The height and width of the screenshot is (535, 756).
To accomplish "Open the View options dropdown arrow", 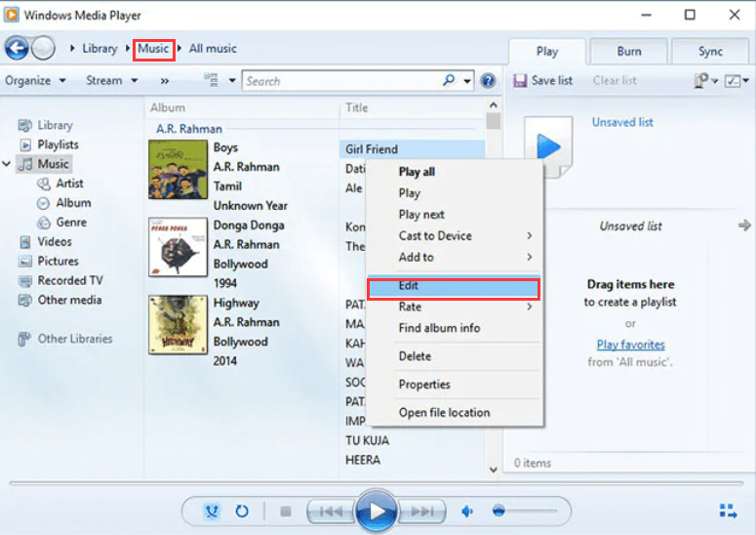I will [232, 80].
